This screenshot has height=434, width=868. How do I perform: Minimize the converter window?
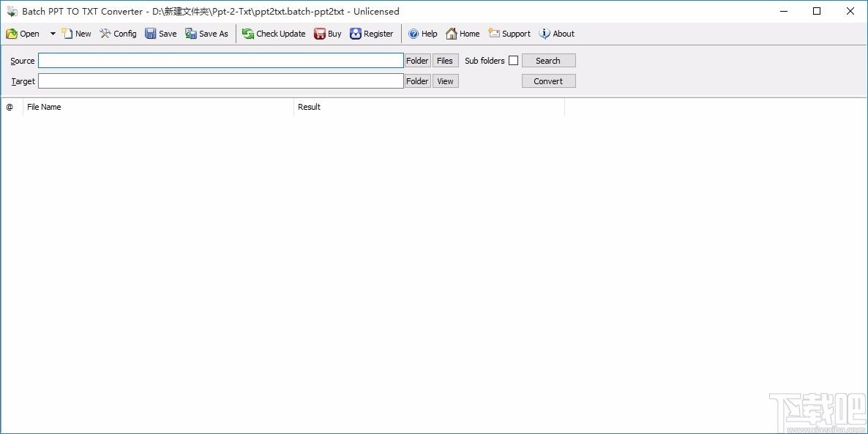click(x=783, y=11)
